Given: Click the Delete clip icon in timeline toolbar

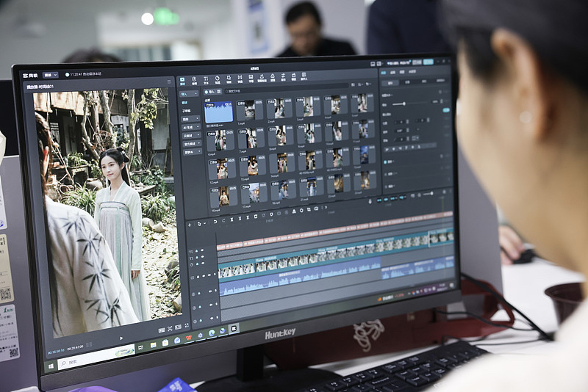Looking at the screenshot, I should 256,217.
